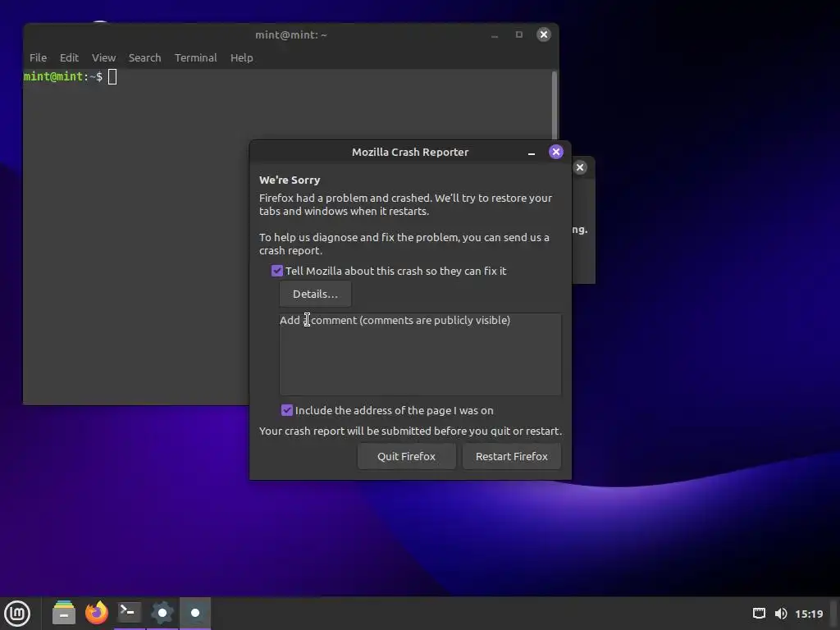
Task: Minimize the Terminal window
Action: coord(495,35)
